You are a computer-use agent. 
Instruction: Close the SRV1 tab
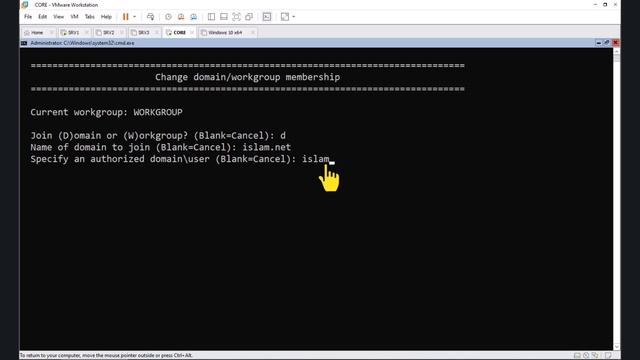87,33
